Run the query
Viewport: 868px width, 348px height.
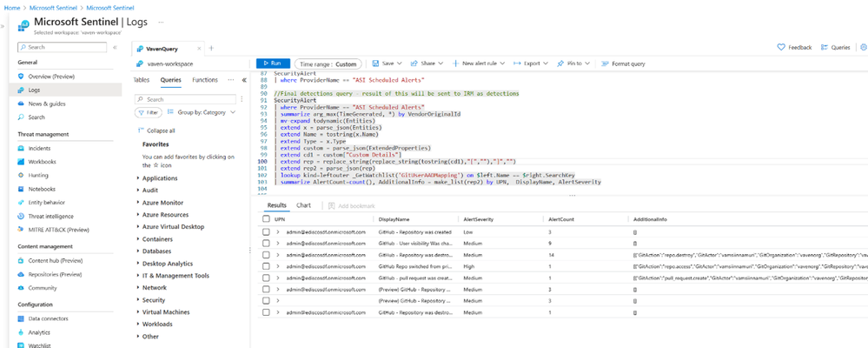click(272, 64)
